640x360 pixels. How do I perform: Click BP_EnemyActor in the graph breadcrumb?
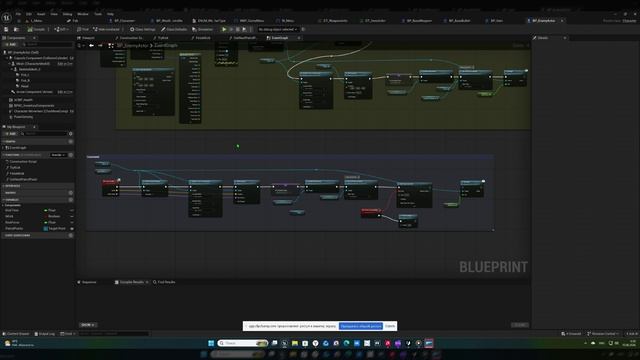pyautogui.click(x=133, y=46)
